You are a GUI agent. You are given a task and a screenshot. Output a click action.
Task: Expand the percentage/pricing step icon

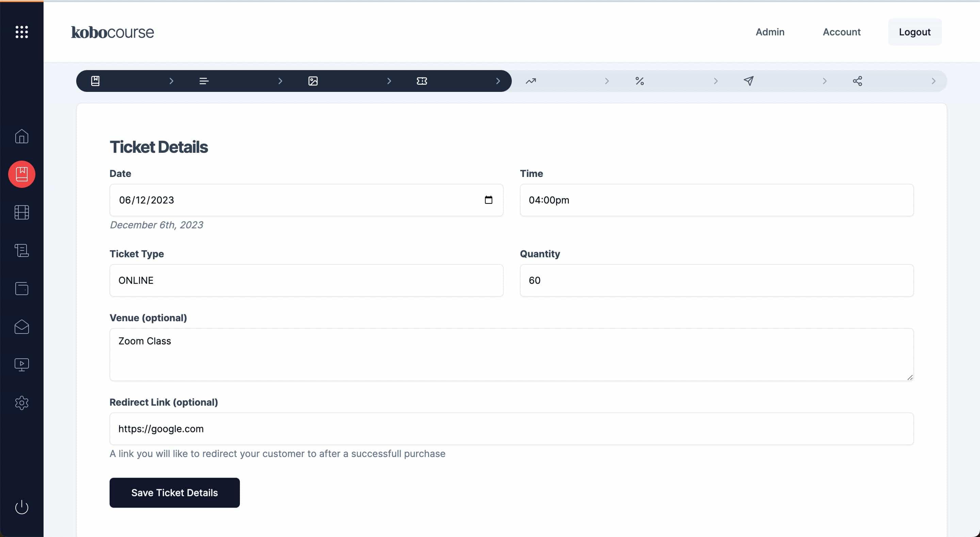[639, 81]
